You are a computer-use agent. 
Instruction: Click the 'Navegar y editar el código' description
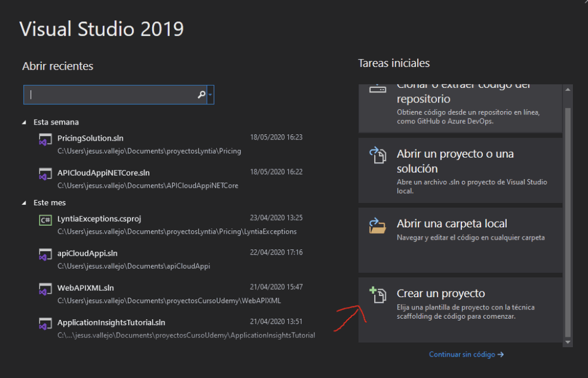(x=471, y=238)
